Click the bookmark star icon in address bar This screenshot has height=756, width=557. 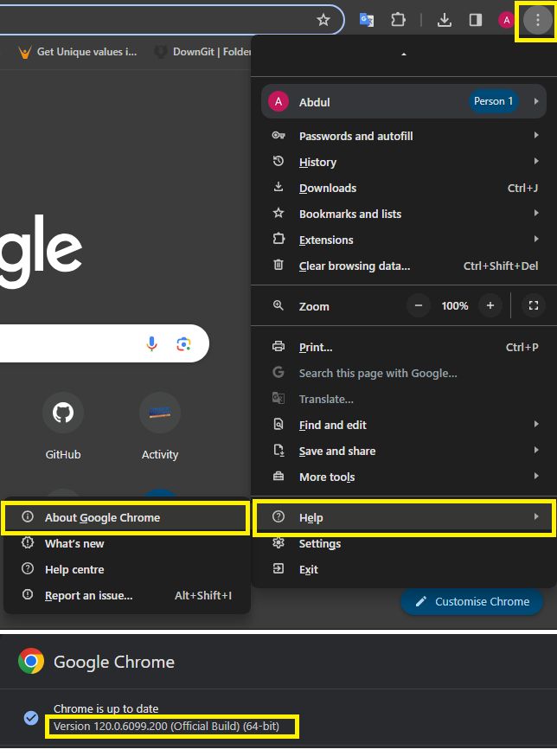point(323,20)
